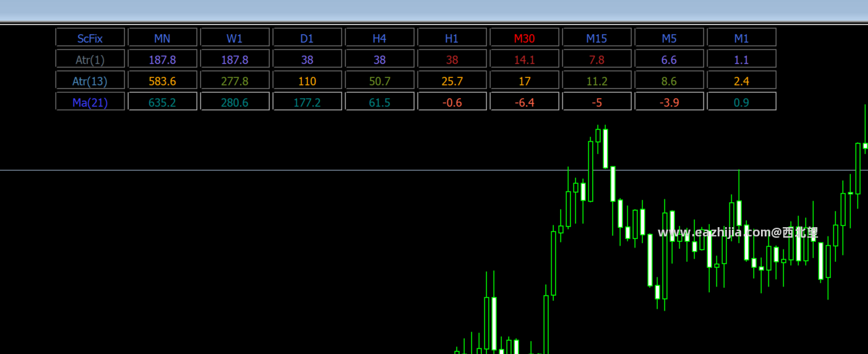Click the Atr(13) row label
Screen dimensions: 868x354
pyautogui.click(x=90, y=80)
